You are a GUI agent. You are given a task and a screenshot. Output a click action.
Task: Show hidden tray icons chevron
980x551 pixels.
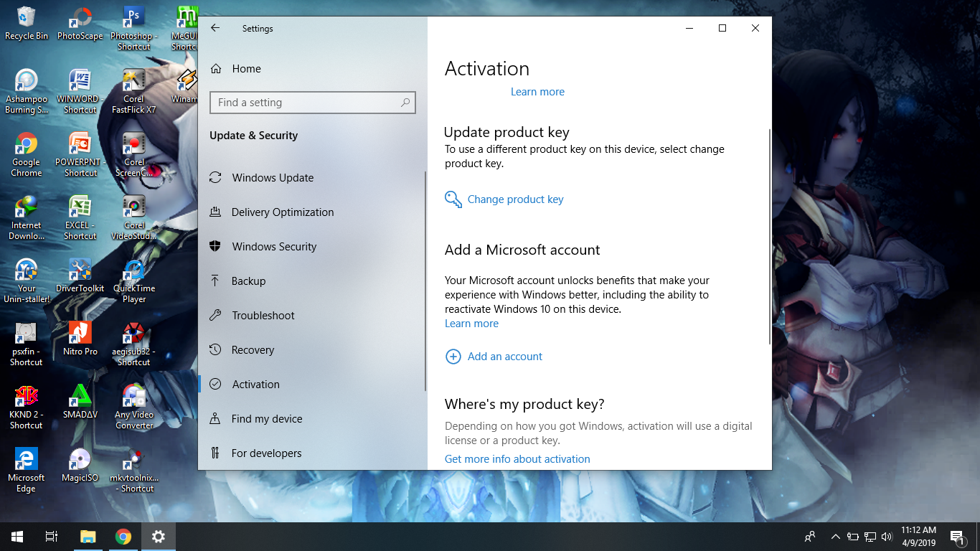[836, 537]
